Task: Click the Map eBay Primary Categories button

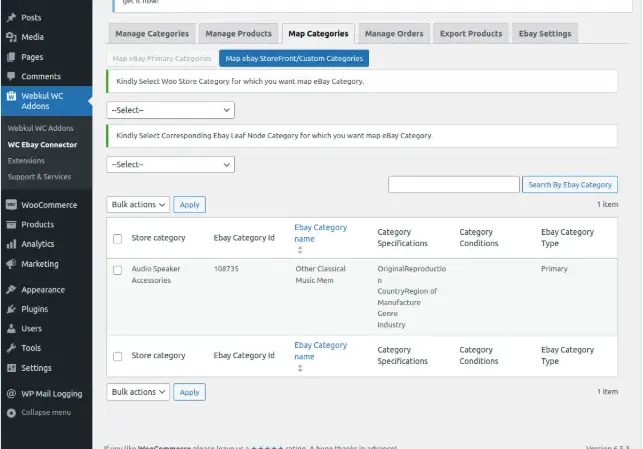Action: 162,59
